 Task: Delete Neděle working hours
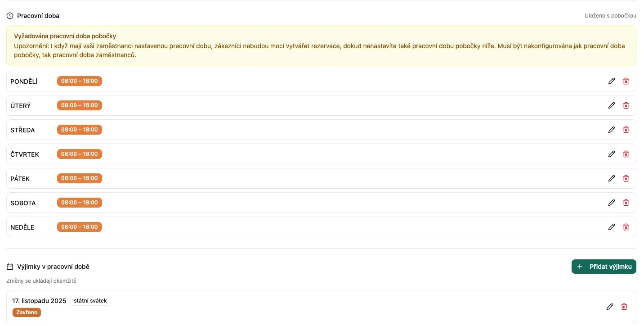pos(626,227)
